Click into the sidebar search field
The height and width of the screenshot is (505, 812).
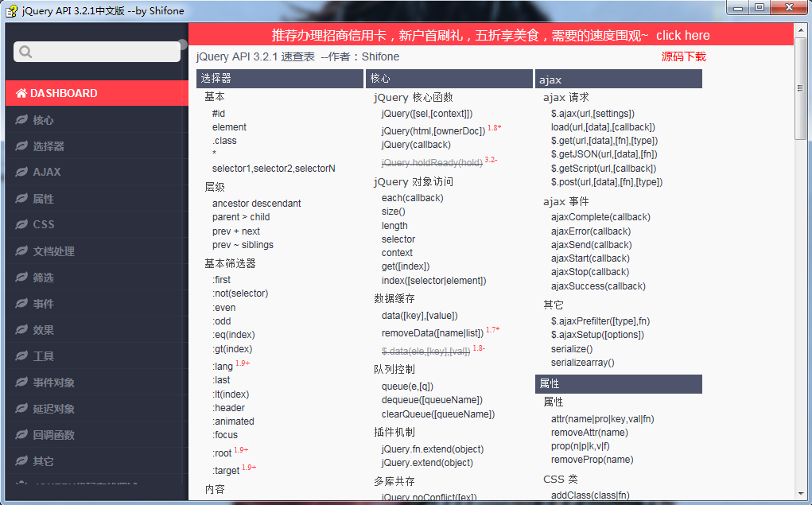click(103, 52)
